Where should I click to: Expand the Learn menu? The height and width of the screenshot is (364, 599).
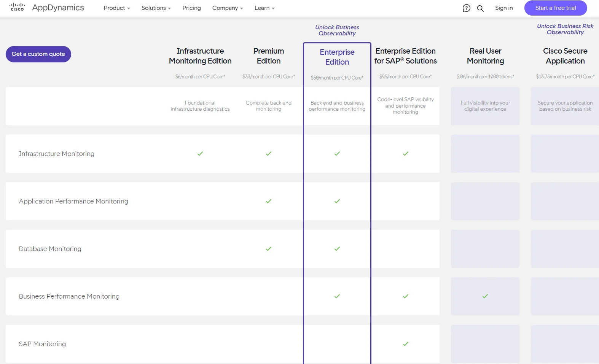point(264,8)
